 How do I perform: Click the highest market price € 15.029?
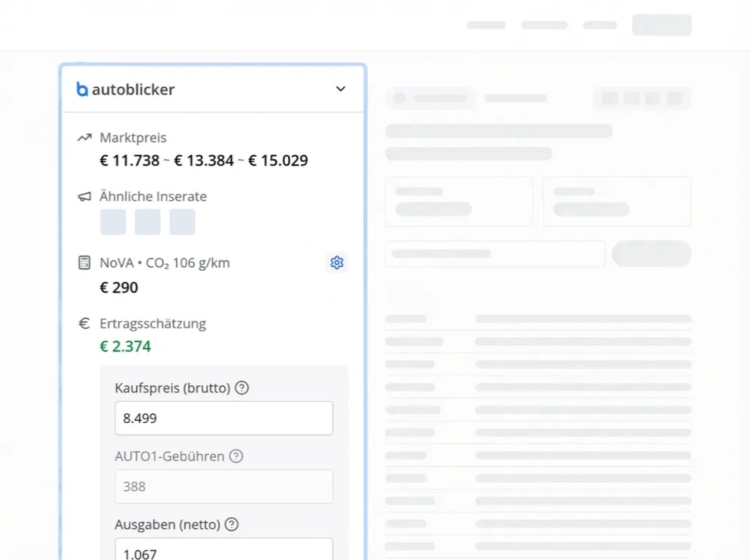[278, 160]
